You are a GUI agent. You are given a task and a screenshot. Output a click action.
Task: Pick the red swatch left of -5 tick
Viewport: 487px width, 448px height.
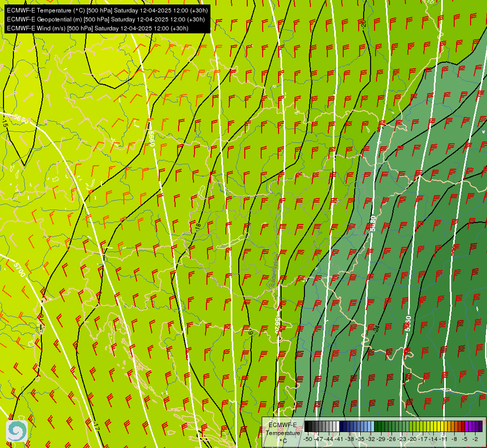click(x=464, y=426)
